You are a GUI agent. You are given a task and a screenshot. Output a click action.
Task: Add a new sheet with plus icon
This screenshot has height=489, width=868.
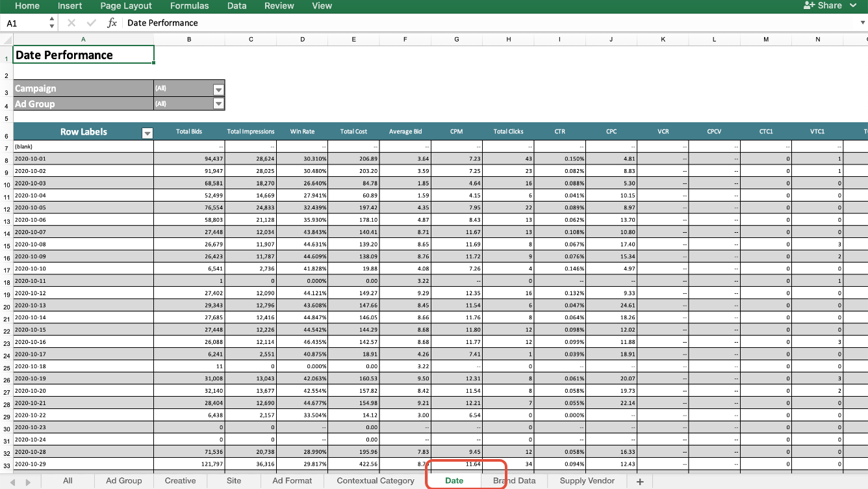(640, 481)
